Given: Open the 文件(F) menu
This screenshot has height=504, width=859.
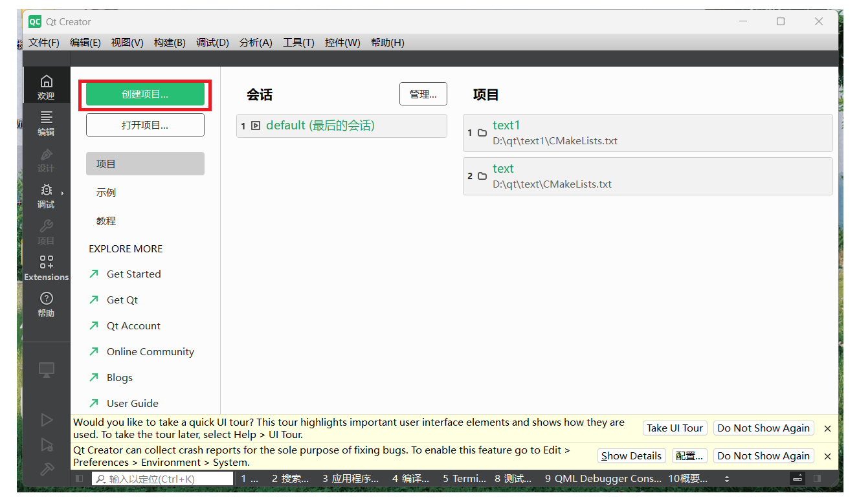Looking at the screenshot, I should coord(44,42).
